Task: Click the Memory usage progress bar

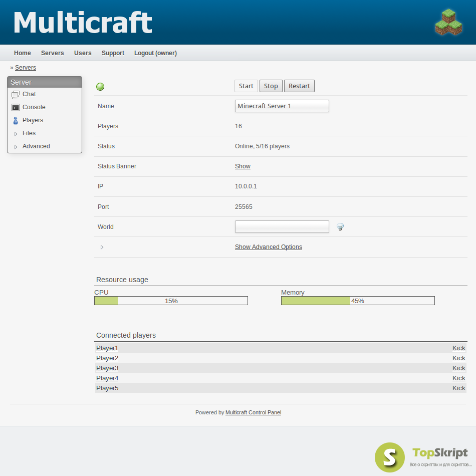Action: point(358,301)
